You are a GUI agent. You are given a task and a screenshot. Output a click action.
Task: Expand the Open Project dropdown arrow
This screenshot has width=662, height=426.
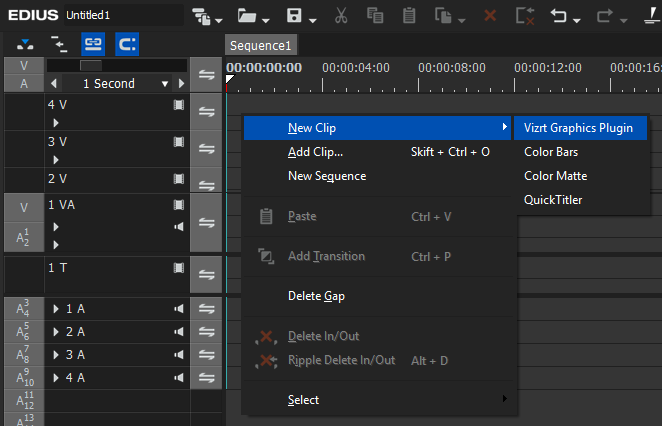point(266,20)
